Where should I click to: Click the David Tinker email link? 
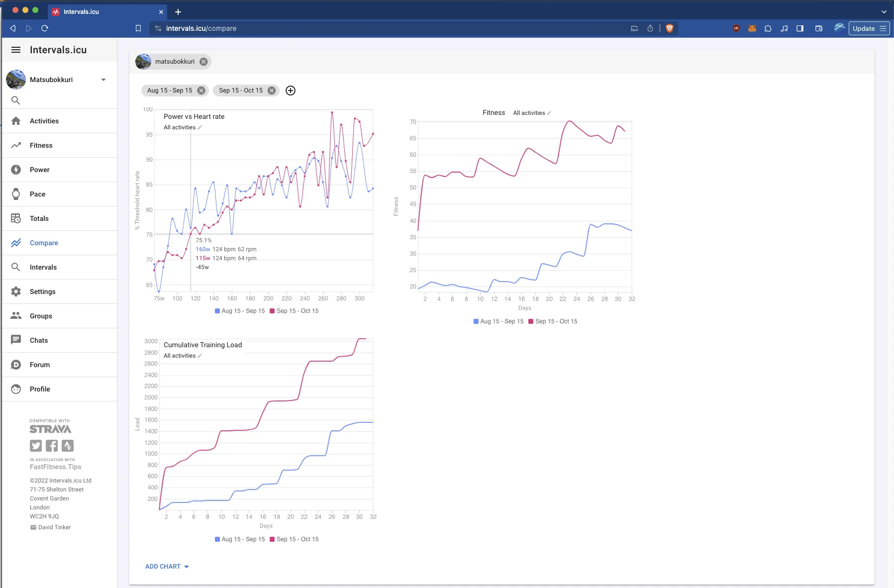[x=54, y=527]
